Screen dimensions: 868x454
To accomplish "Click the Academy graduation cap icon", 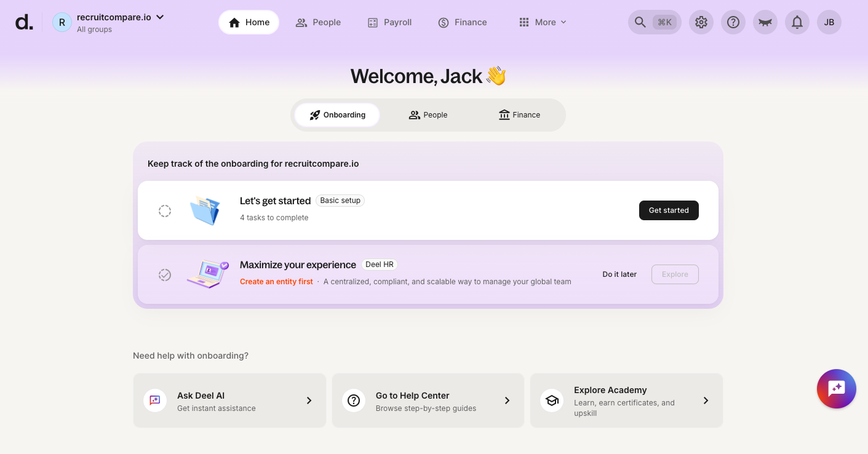I will [x=552, y=400].
